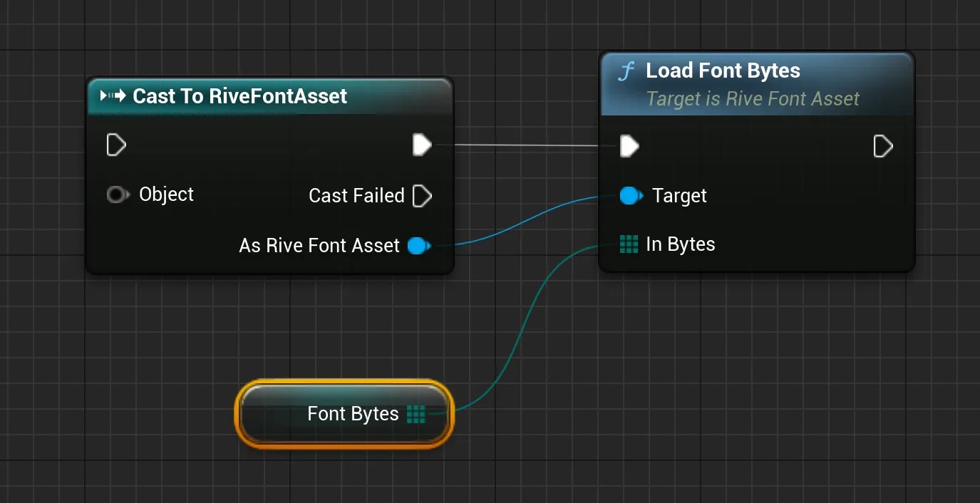Click the Cast node's success execution output pin
This screenshot has height=503, width=980.
[x=422, y=145]
